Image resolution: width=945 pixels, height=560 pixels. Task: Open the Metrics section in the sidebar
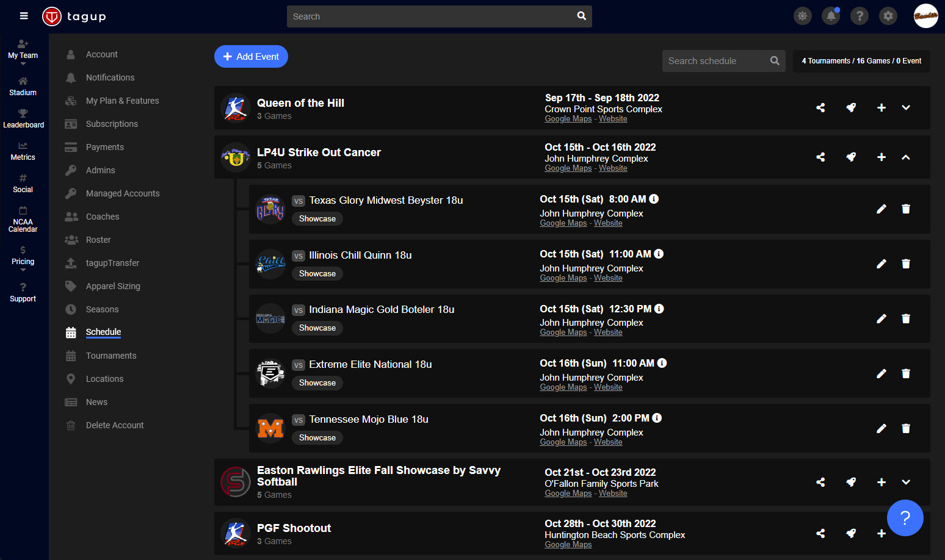[23, 152]
